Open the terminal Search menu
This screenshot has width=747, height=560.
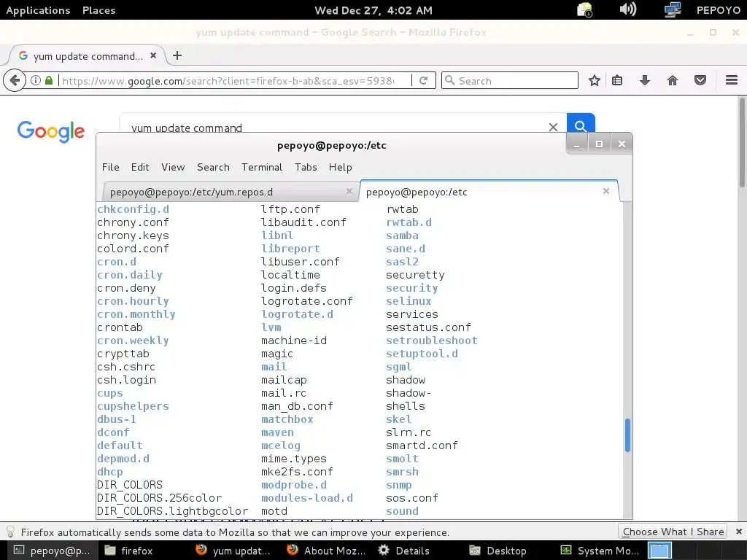tap(214, 167)
